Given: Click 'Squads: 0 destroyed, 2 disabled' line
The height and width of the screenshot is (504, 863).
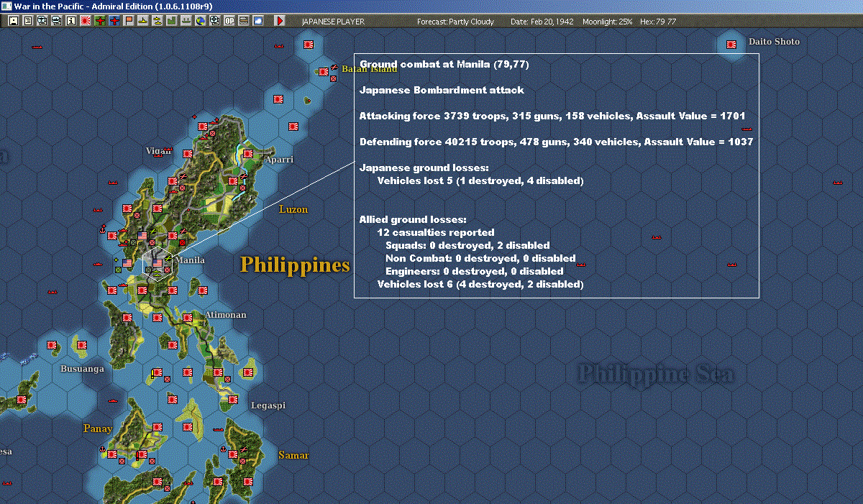Looking at the screenshot, I should (467, 245).
